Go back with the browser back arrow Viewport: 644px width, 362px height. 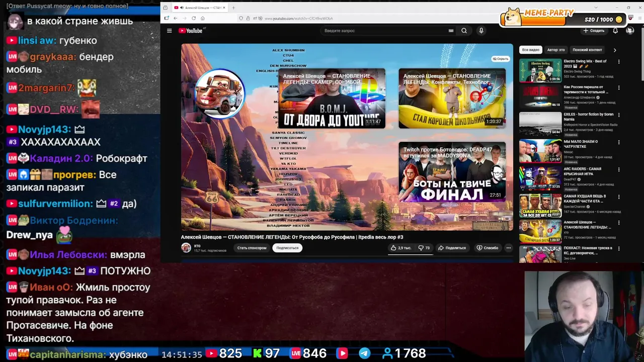[175, 18]
